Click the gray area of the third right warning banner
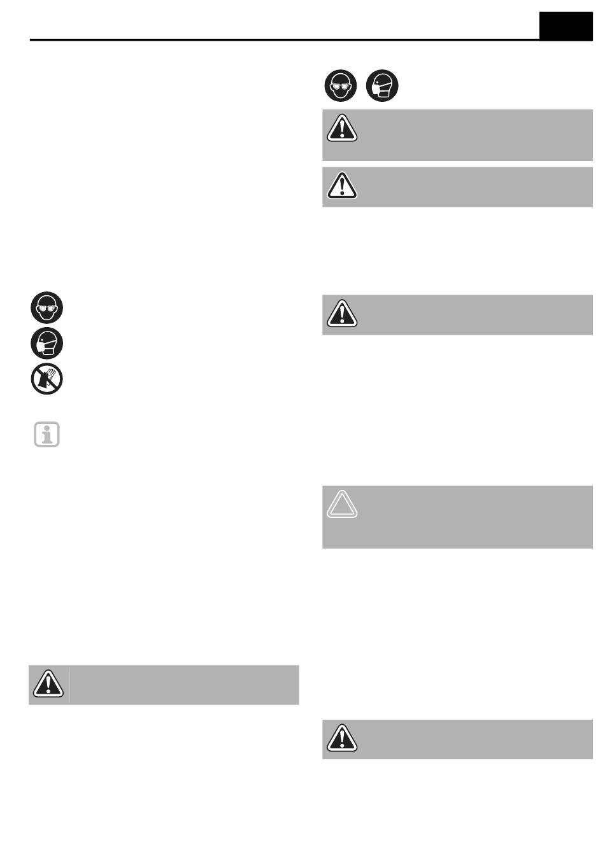 (474, 314)
